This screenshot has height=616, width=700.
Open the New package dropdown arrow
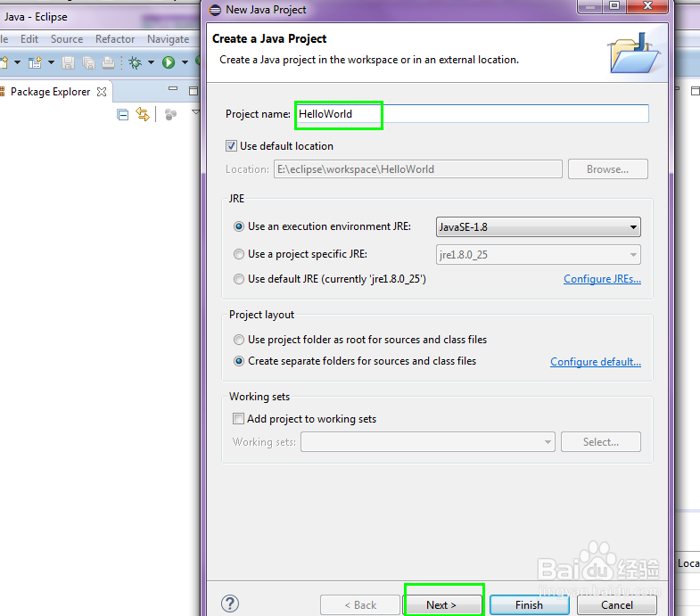pos(51,62)
